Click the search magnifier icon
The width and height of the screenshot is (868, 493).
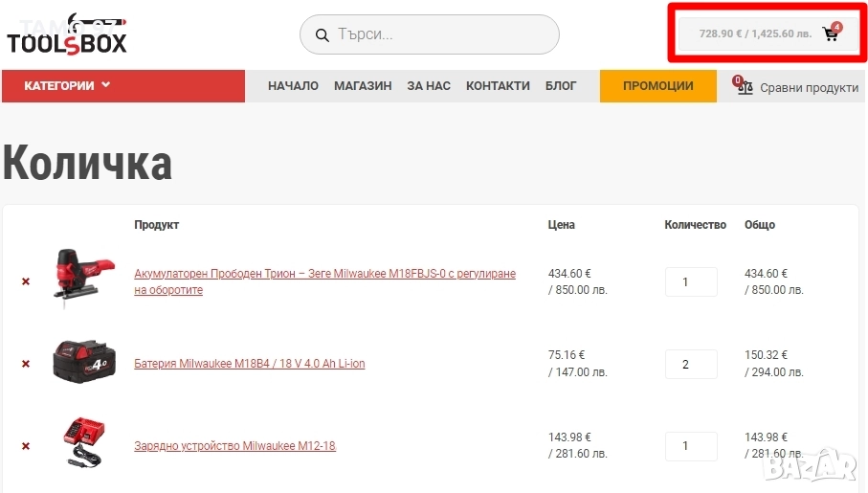pyautogui.click(x=323, y=34)
